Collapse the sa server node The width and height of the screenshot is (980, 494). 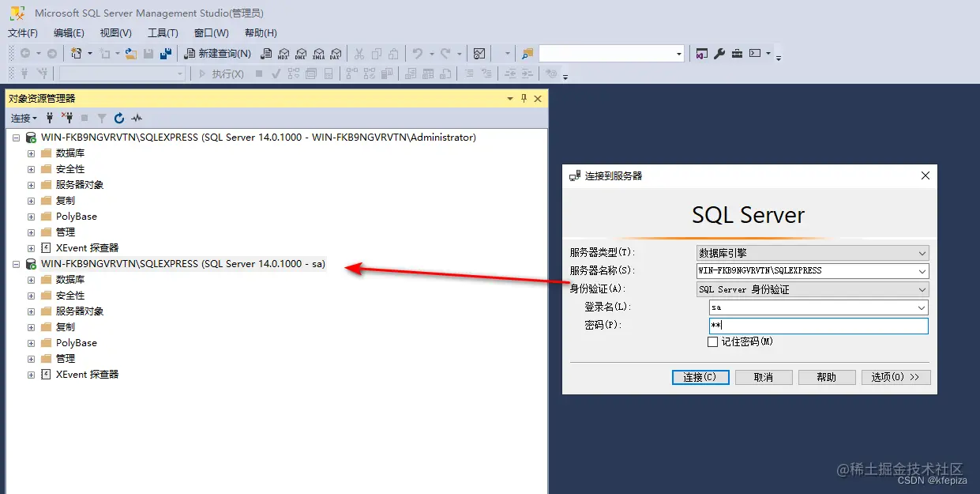coord(16,264)
